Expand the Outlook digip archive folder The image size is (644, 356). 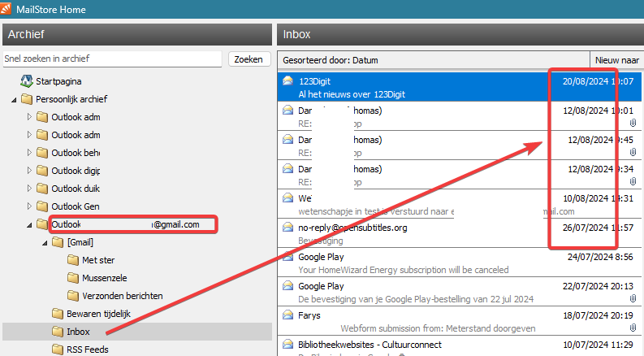(x=30, y=171)
